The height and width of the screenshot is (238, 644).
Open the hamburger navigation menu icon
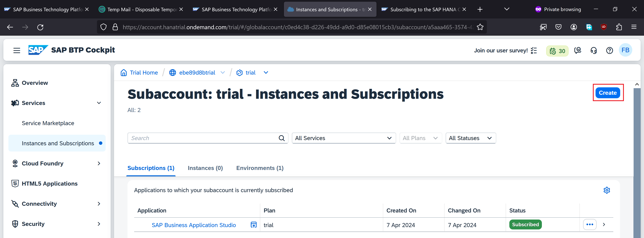click(17, 50)
